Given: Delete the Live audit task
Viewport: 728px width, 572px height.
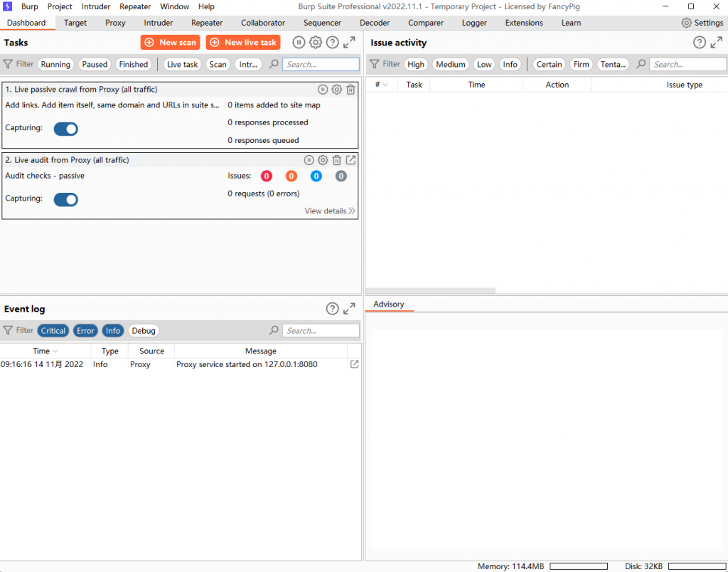Looking at the screenshot, I should (336, 160).
